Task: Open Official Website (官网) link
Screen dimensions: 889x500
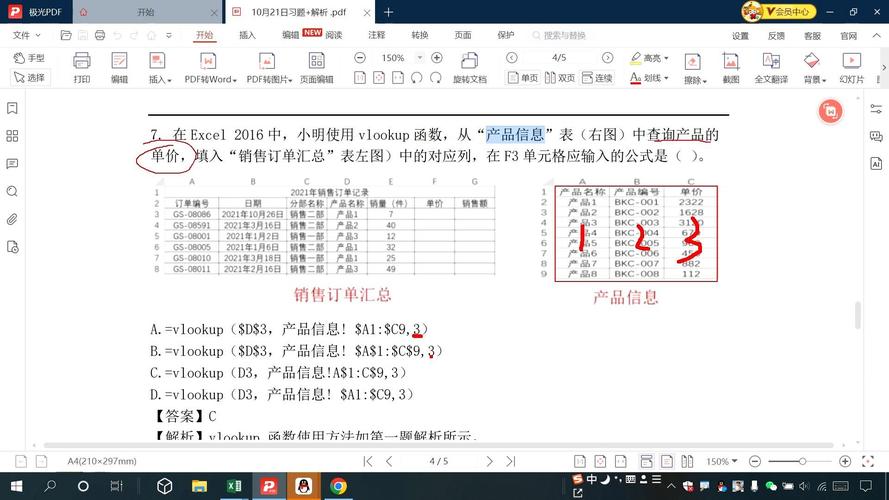Action: (x=849, y=36)
